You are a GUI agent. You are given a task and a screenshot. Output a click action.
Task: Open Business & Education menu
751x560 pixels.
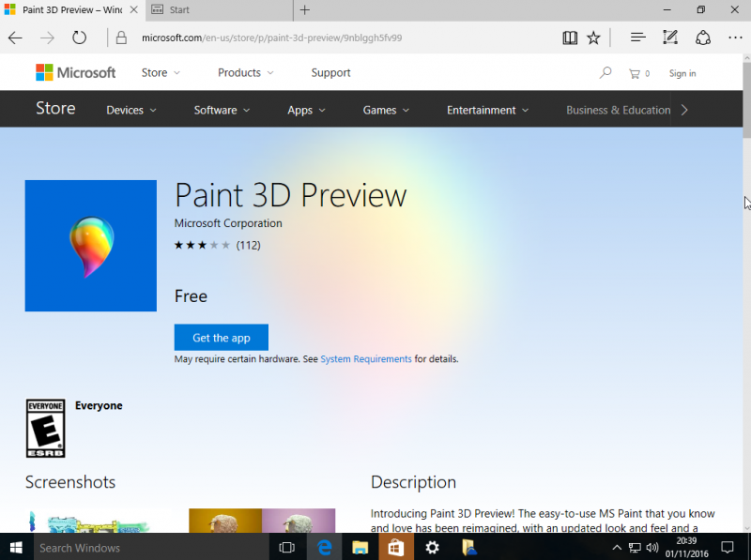(619, 110)
